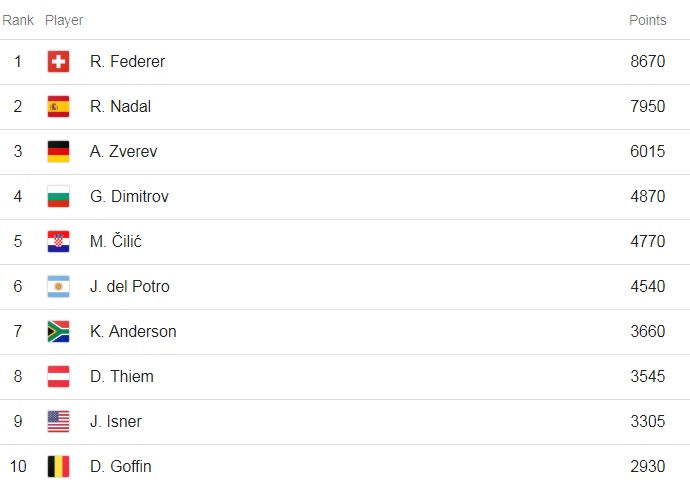
Task: Open K. Anderson player entry
Action: [133, 331]
